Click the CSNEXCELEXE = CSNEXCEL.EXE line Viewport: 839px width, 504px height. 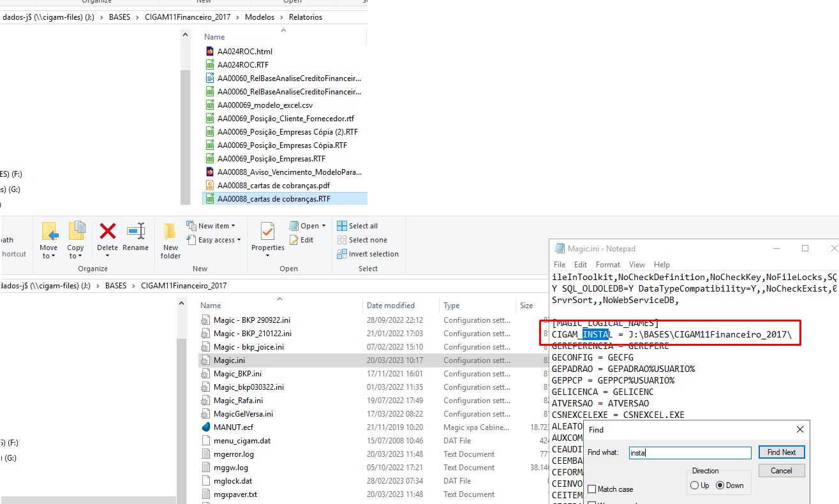click(618, 415)
